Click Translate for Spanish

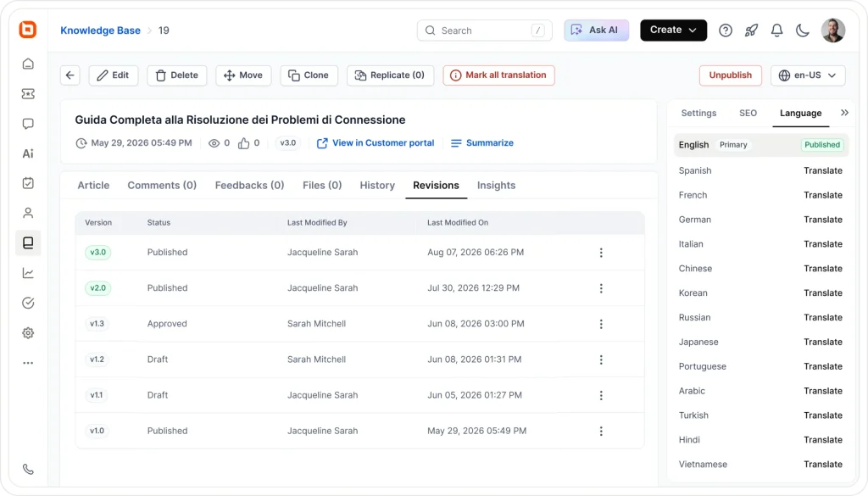[x=822, y=170]
